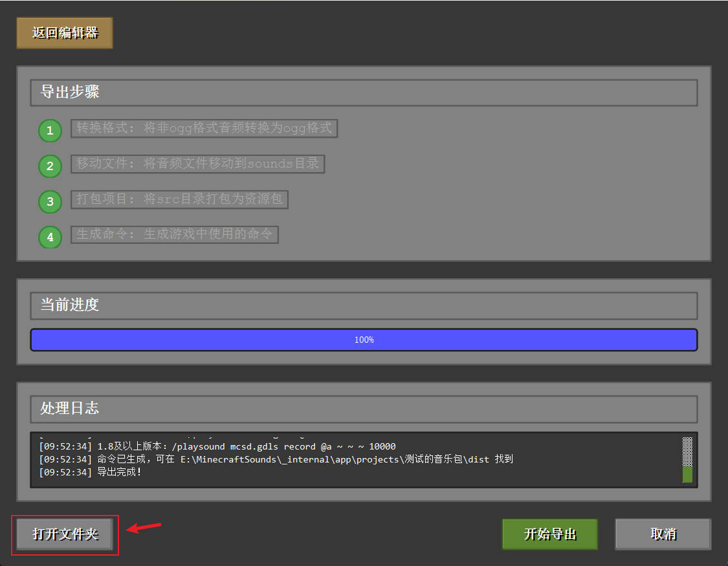The image size is (728, 566).
Task: Click the green step 4 circle icon
Action: click(50, 237)
